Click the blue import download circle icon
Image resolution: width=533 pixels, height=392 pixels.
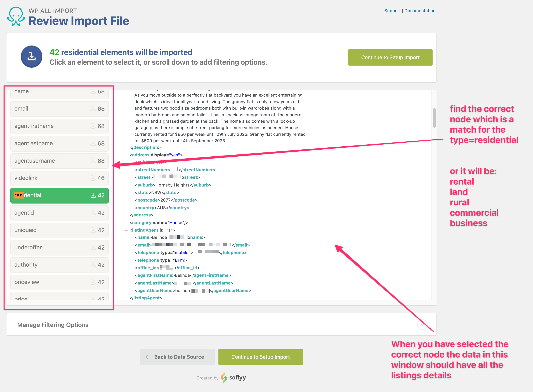click(32, 57)
